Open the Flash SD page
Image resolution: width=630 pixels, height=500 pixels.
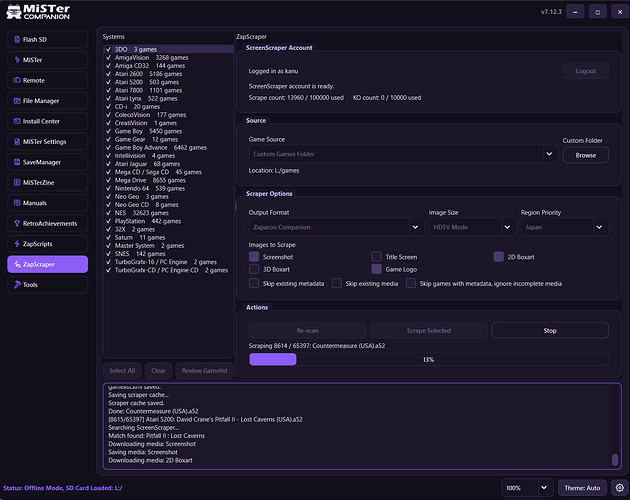tap(47, 39)
